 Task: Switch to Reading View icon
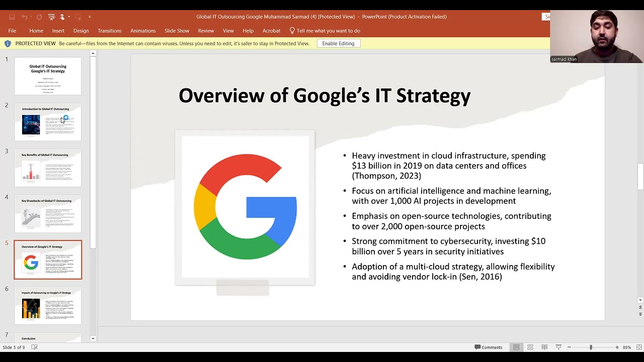[544, 347]
